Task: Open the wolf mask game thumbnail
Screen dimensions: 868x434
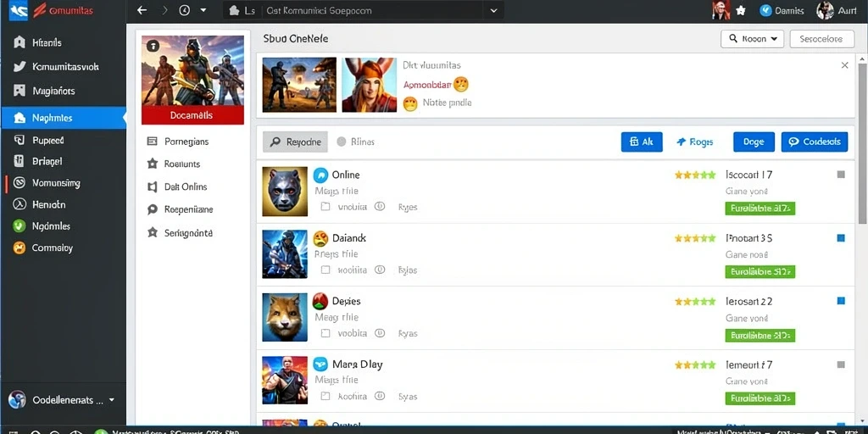Action: click(285, 192)
